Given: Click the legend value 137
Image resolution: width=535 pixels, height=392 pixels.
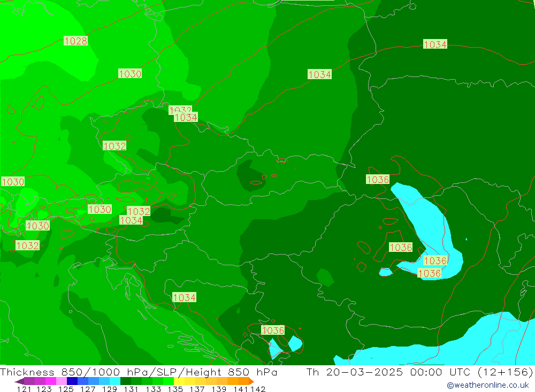Looking at the screenshot, I should (197, 389).
